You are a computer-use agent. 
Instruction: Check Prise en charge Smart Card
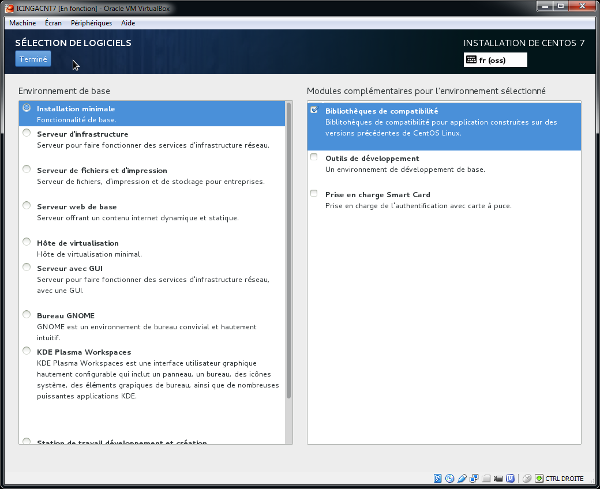tap(314, 193)
